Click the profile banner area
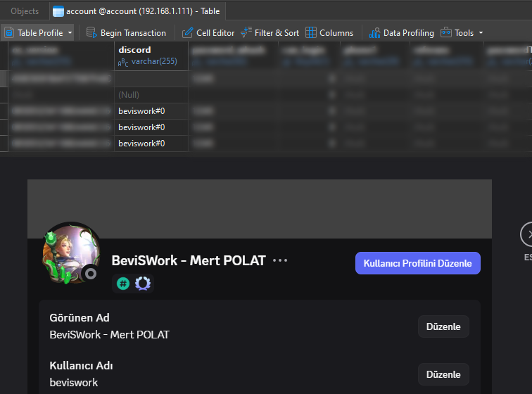Image resolution: width=532 pixels, height=394 pixels. click(x=260, y=209)
